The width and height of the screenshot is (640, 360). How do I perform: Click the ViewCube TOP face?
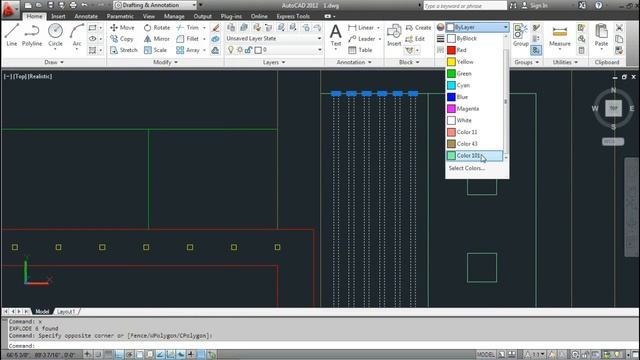(x=613, y=108)
